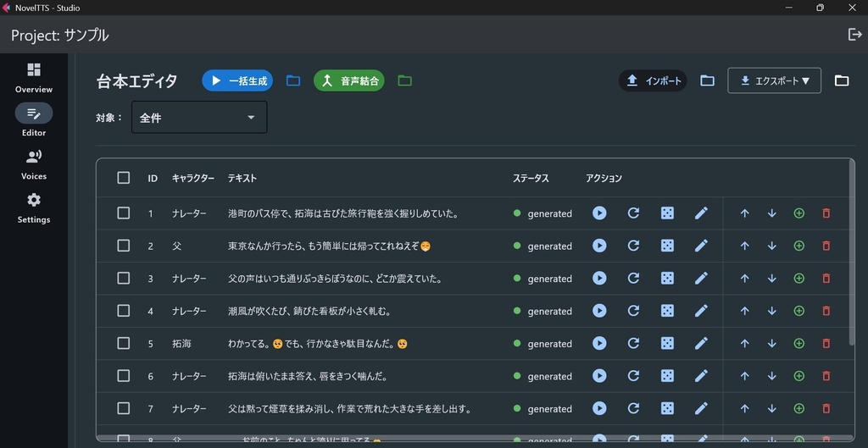Move row 5 up with arrow
Screen dimensions: 868x448
coord(744,344)
